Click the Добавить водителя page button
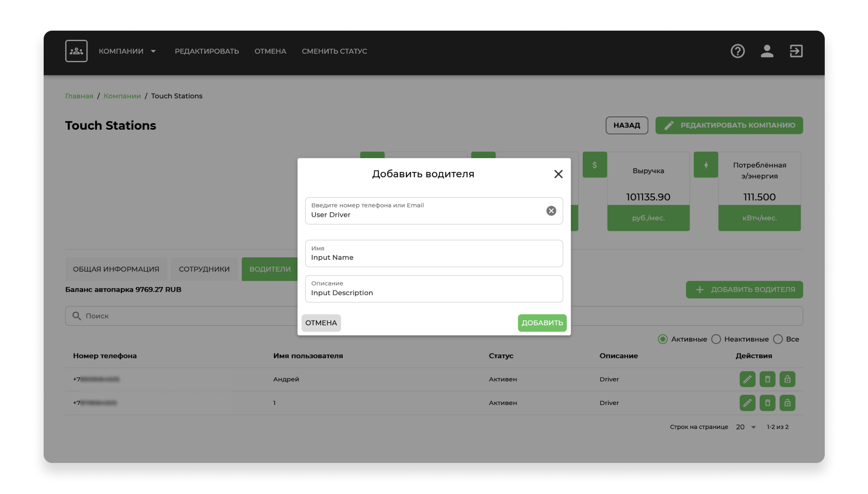The height and width of the screenshot is (494, 868). pos(744,290)
